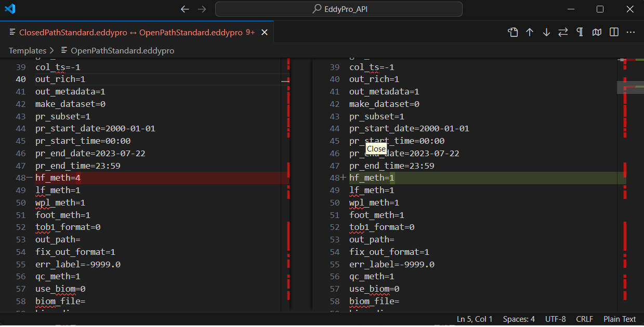Open the OpenPathStandard.eddypro breadcrumb dropdown

122,50
